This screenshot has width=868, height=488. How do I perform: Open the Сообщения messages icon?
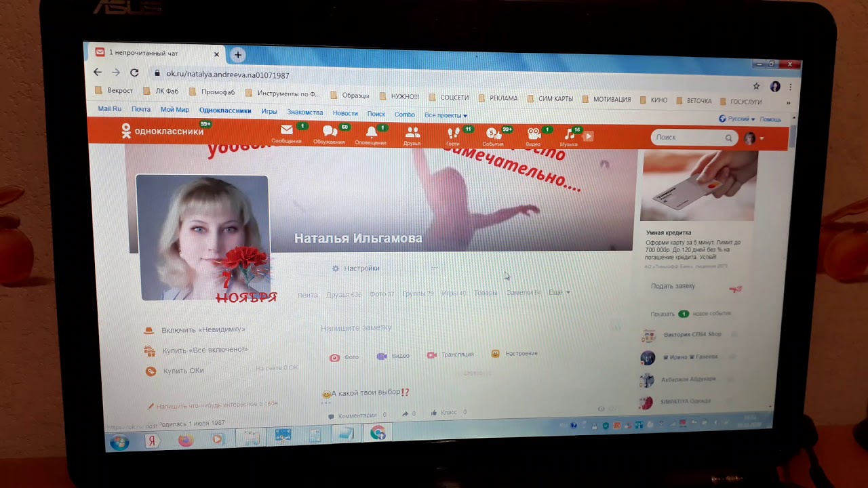pos(286,134)
